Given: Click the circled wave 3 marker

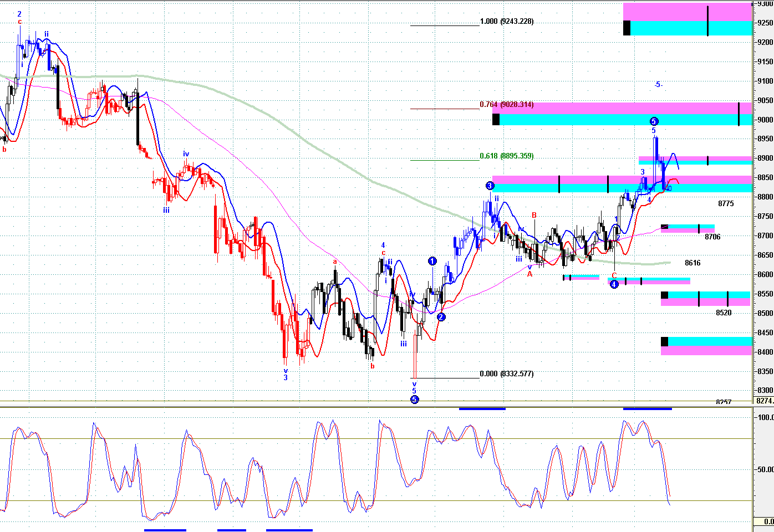Looking at the screenshot, I should tap(490, 186).
